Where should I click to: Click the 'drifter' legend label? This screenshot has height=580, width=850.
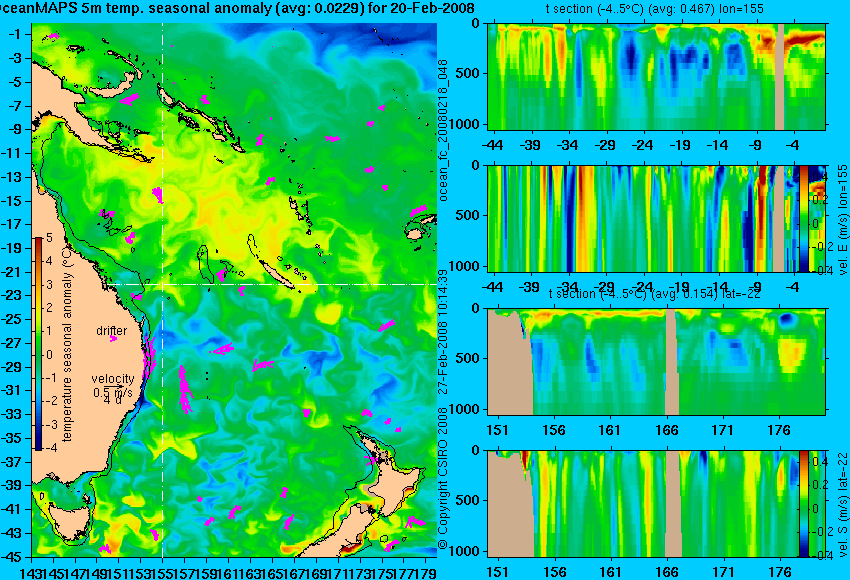[x=112, y=331]
